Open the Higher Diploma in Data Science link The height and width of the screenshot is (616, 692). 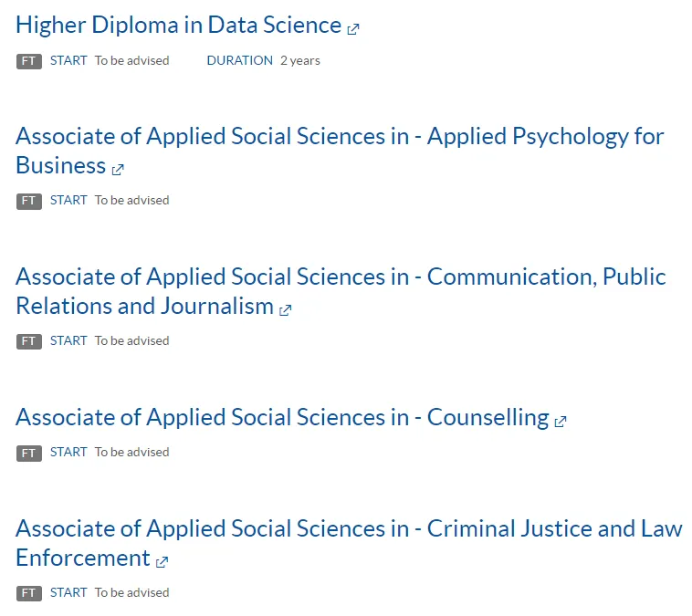pyautogui.click(x=178, y=26)
